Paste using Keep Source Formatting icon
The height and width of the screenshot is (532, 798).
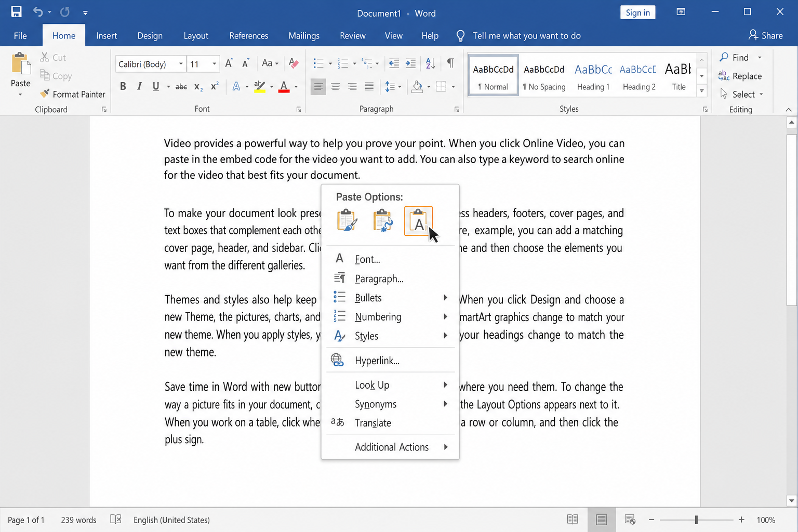coord(347,220)
